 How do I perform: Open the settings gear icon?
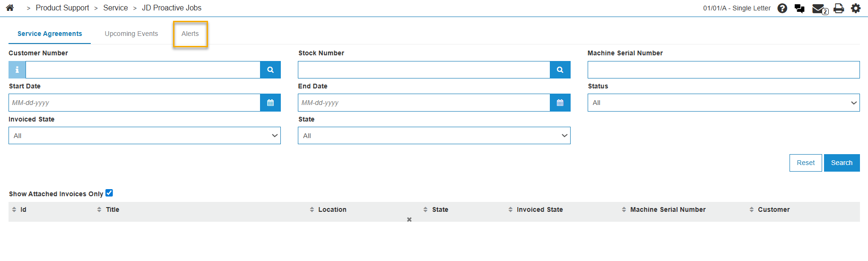pos(856,8)
